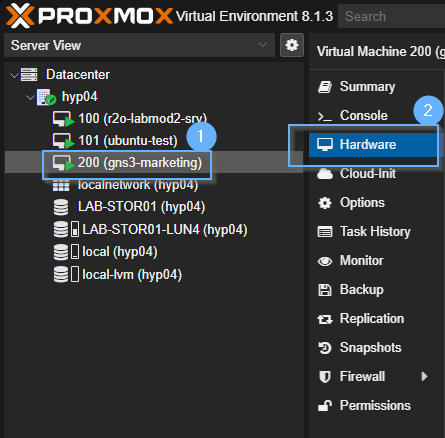Viewport: 445px width, 438px height.
Task: Collapse the hyp04 tree node
Action: (30, 97)
